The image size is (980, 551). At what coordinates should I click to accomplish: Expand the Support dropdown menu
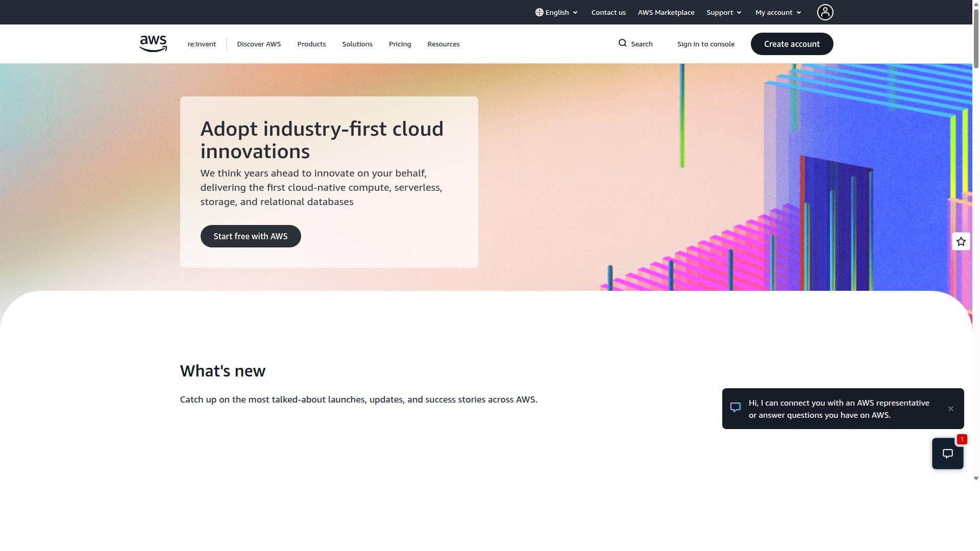coord(724,12)
